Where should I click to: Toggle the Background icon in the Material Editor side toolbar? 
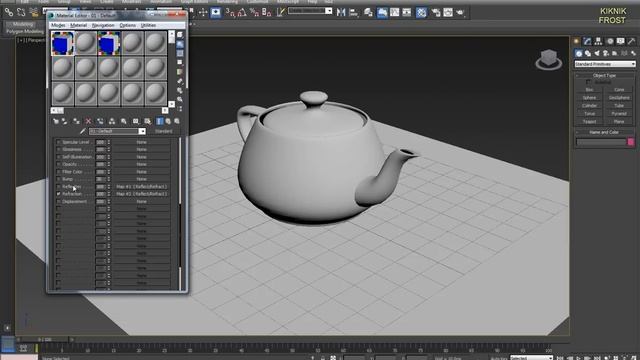[x=180, y=53]
